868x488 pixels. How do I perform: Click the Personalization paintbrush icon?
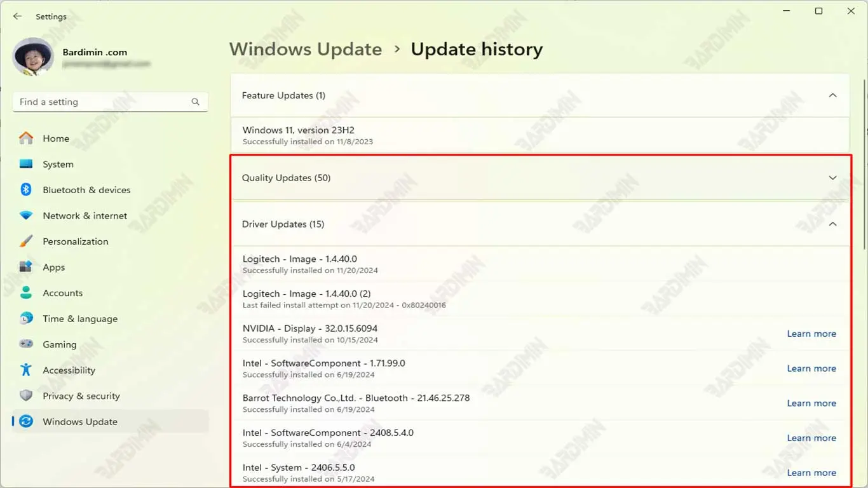pos(26,241)
